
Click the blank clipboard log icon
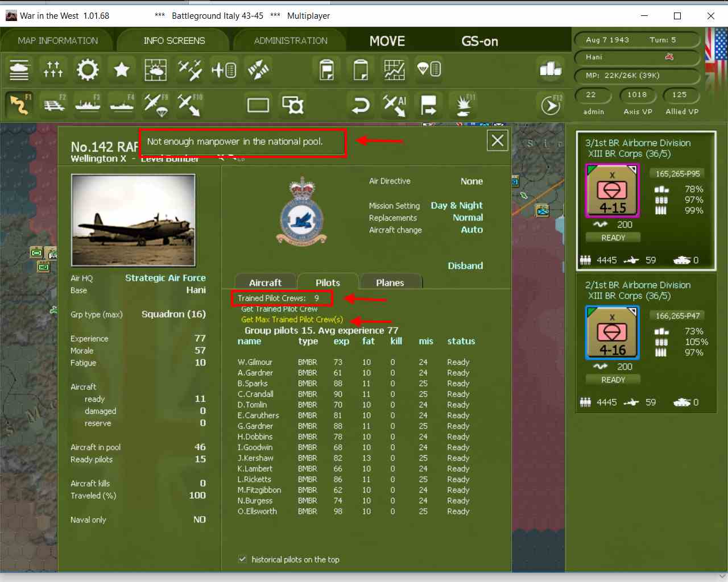coord(361,69)
